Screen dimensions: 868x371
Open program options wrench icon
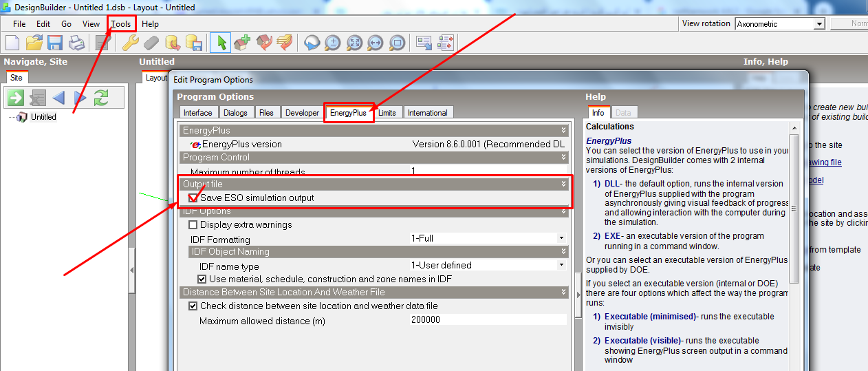pos(130,43)
